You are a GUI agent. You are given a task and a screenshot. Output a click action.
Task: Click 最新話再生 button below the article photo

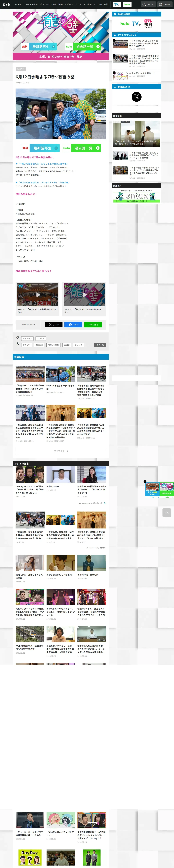click(x=40, y=148)
